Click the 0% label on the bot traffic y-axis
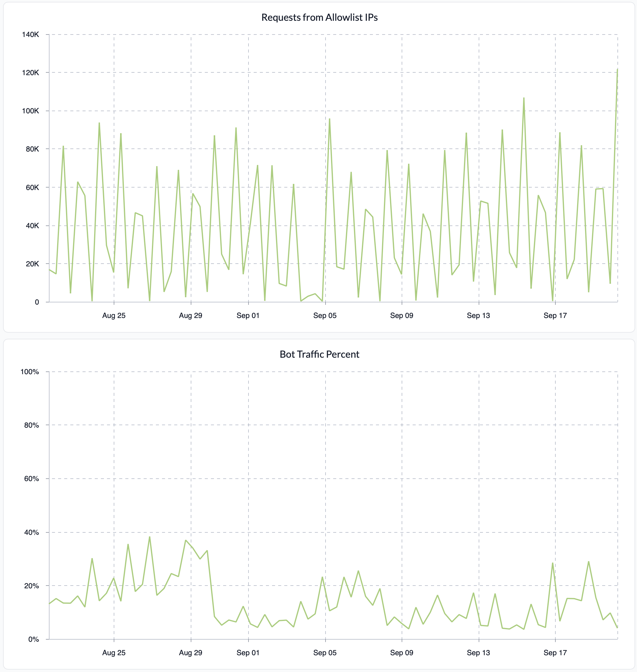Screen dimensions: 637x672 click(33, 639)
